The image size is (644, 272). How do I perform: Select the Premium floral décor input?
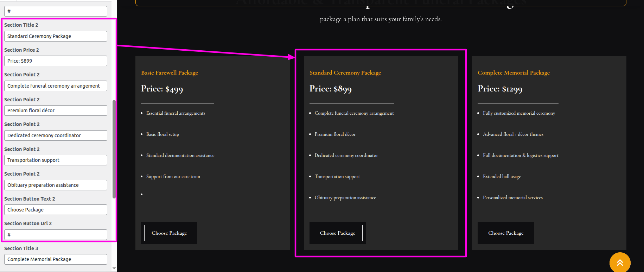(x=56, y=110)
